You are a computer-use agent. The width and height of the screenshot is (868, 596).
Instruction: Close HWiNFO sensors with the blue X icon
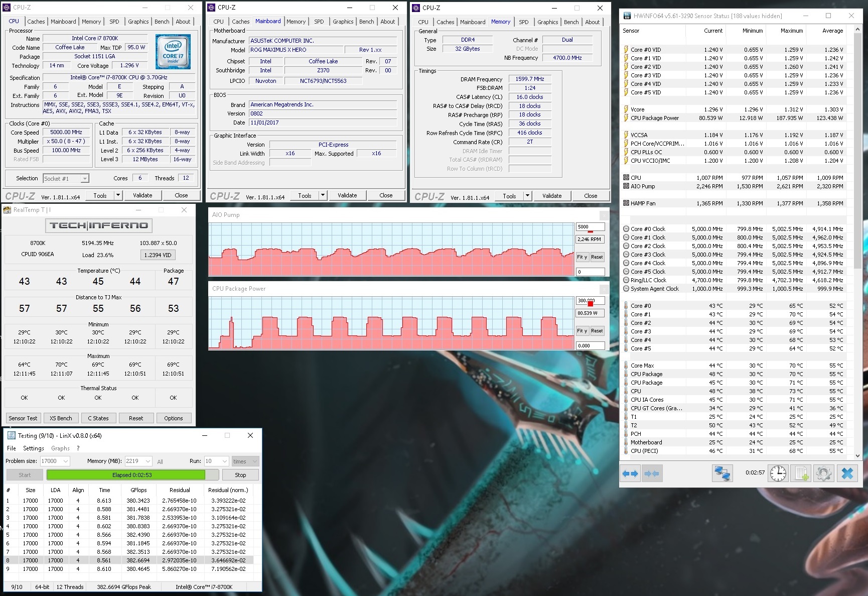(847, 473)
